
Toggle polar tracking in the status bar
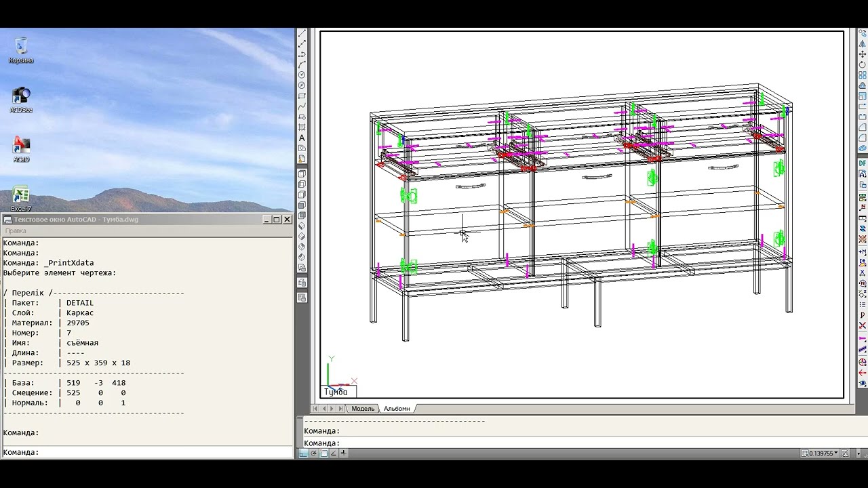[x=314, y=453]
